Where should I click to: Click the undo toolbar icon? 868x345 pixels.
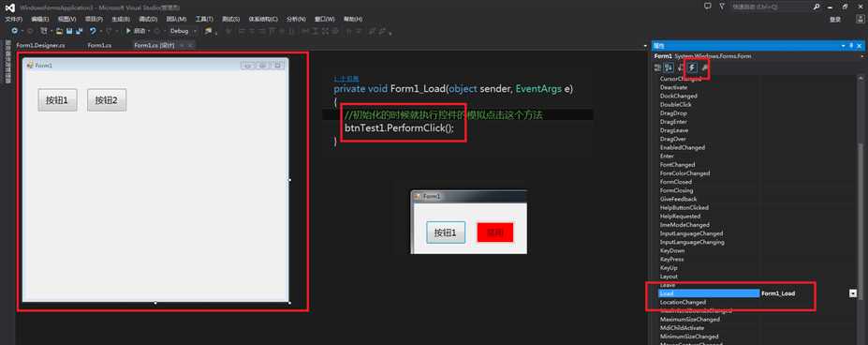coord(93,31)
